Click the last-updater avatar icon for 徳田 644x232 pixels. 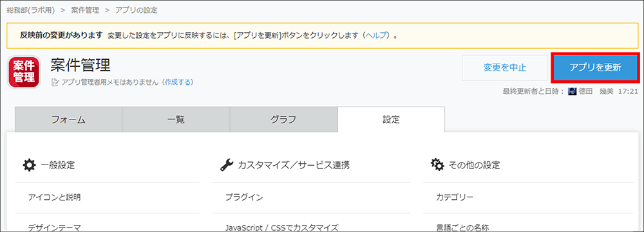[572, 92]
